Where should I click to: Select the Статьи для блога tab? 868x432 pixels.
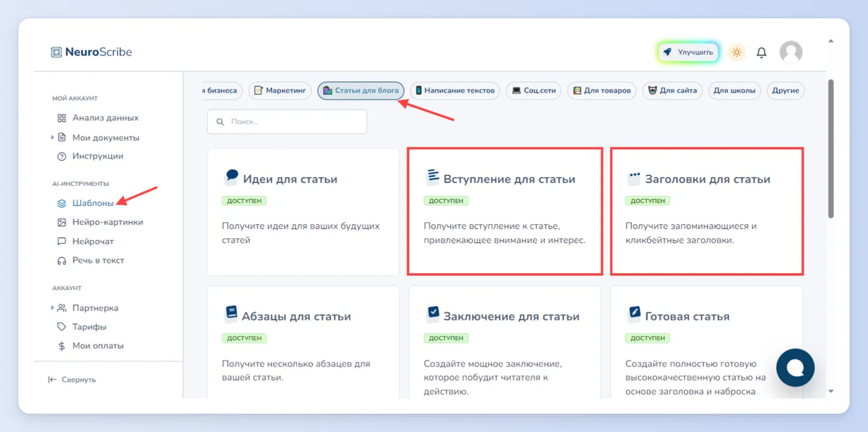361,90
